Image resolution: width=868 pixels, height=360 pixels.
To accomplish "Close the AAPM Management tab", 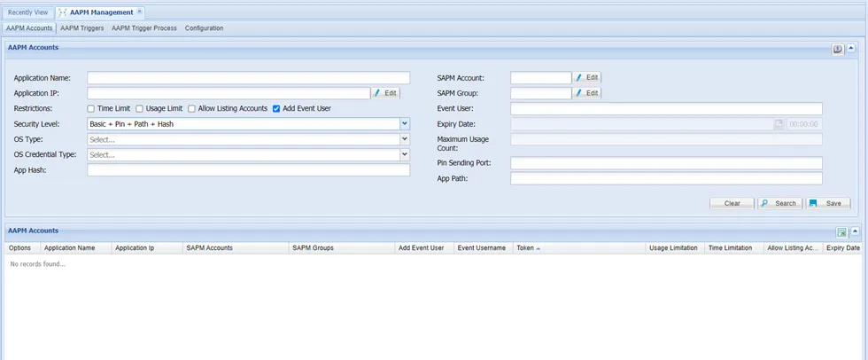I will (140, 12).
